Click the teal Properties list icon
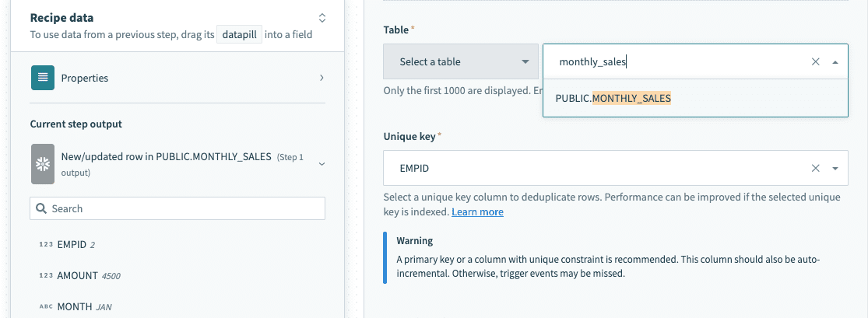Image resolution: width=868 pixels, height=318 pixels. pos(42,78)
